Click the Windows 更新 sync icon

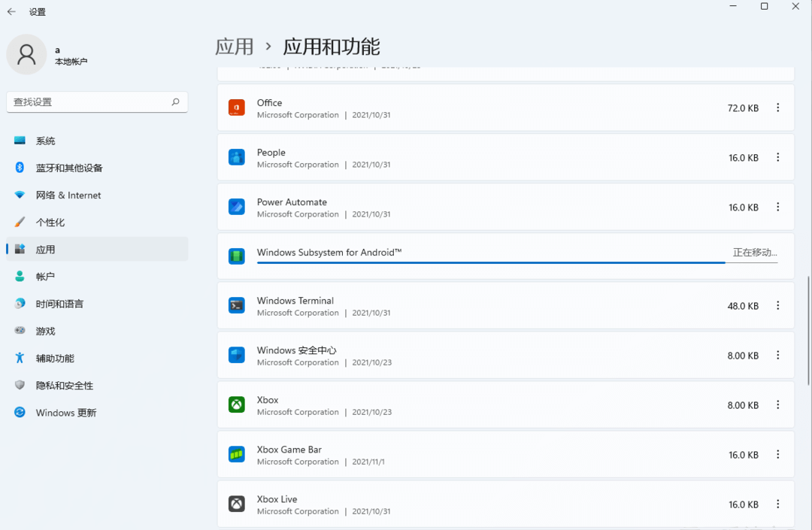(x=20, y=412)
